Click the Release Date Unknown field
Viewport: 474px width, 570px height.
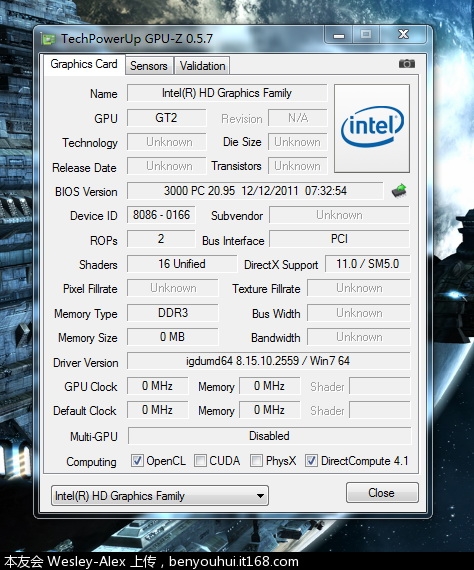coord(166,166)
